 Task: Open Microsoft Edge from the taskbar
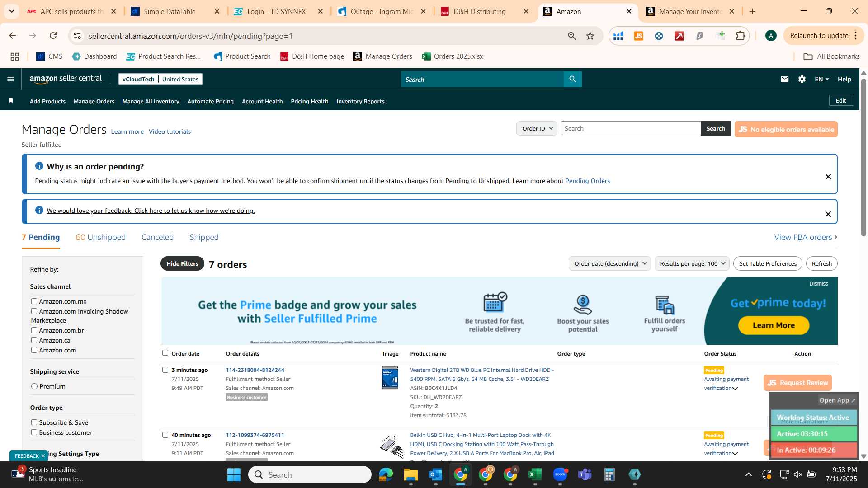[x=386, y=474]
